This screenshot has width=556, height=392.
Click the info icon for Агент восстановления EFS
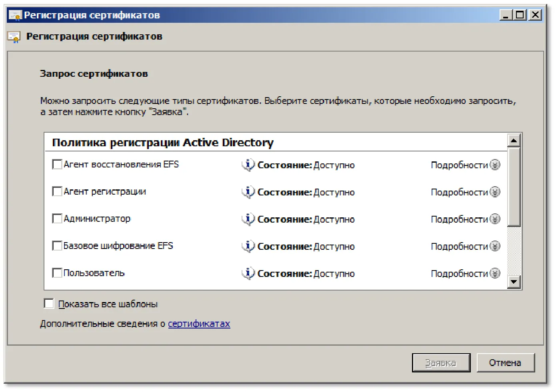tap(248, 165)
